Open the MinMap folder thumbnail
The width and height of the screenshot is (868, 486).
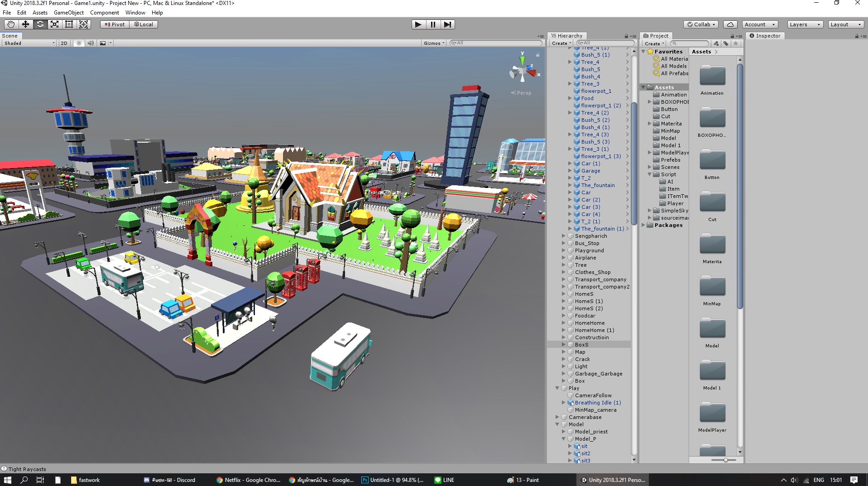pos(712,291)
